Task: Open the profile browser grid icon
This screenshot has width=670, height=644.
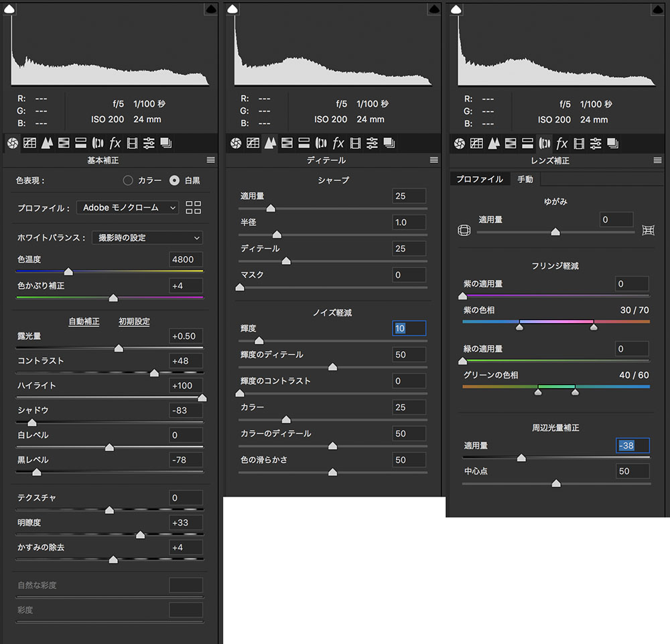Action: [193, 208]
